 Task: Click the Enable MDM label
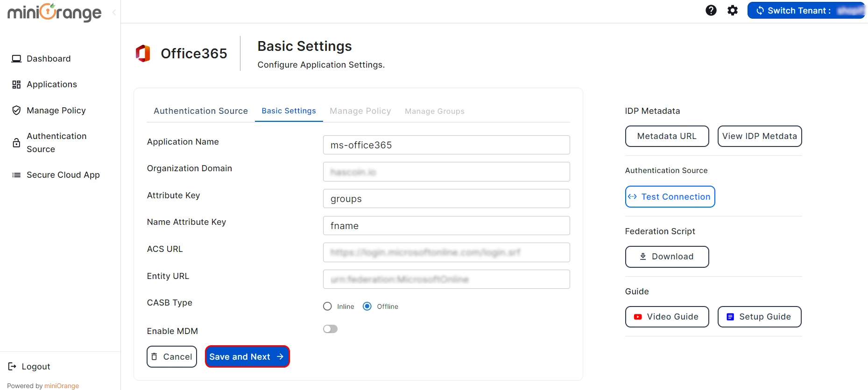click(x=172, y=331)
